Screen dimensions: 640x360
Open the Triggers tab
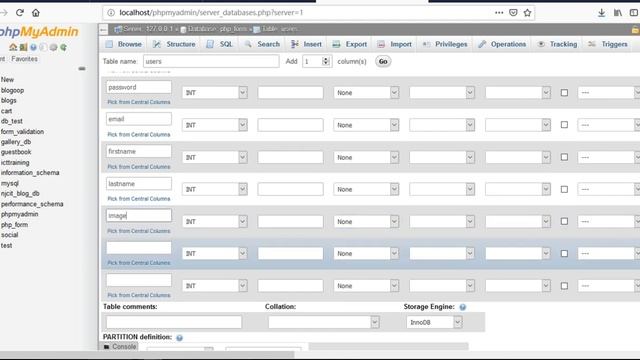(608, 44)
